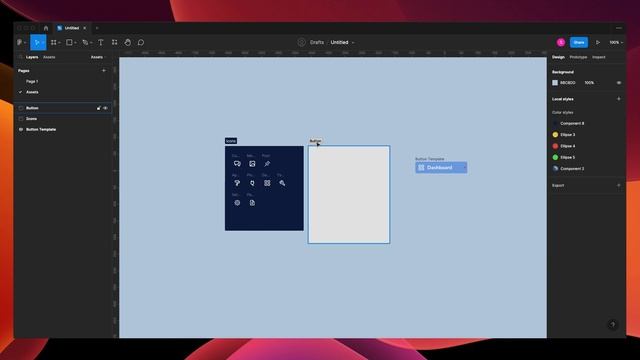Click the key icon in Icons frame

pos(282,183)
